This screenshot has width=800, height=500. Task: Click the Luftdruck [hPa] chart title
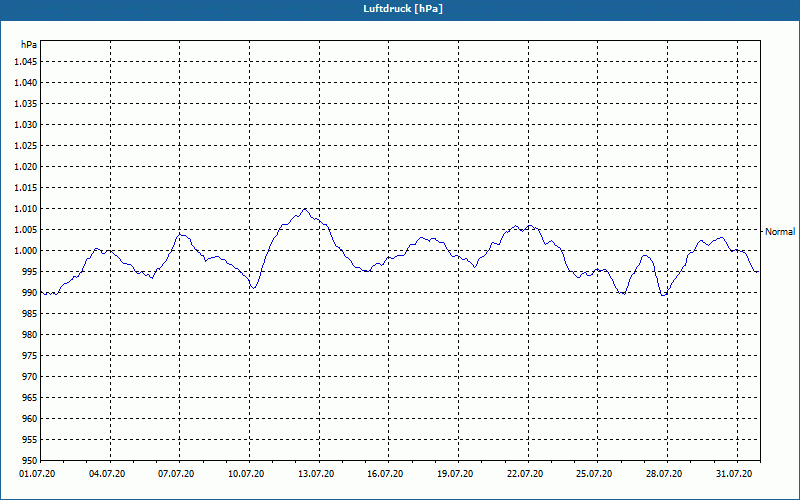403,9
